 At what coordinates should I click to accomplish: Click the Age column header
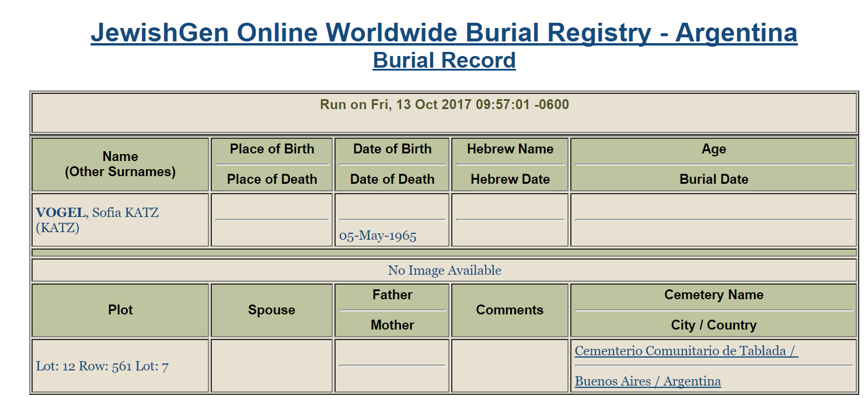(713, 149)
